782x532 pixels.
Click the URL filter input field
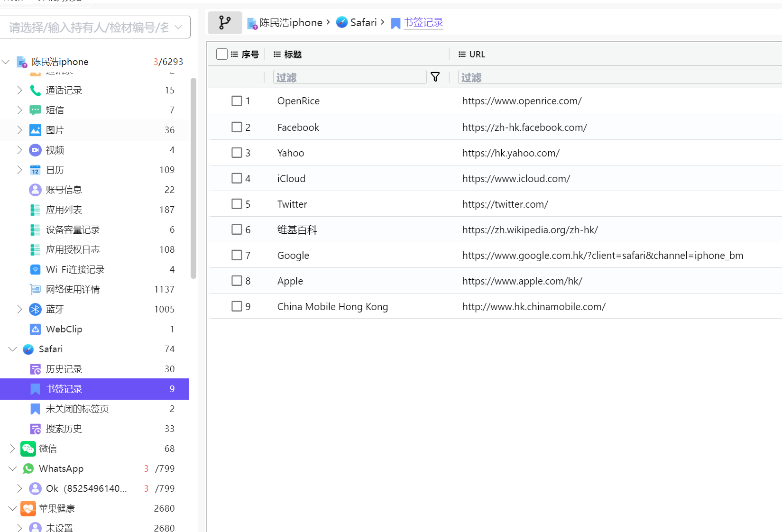620,77
